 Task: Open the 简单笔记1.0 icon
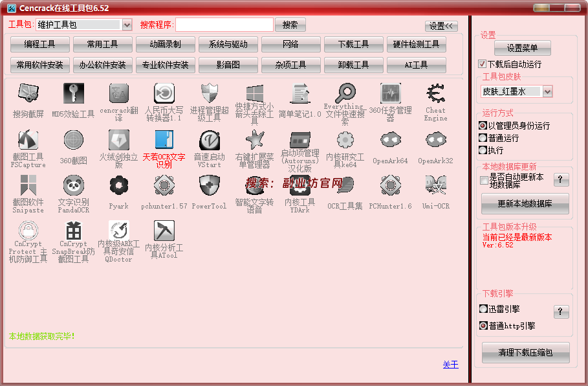coord(300,93)
